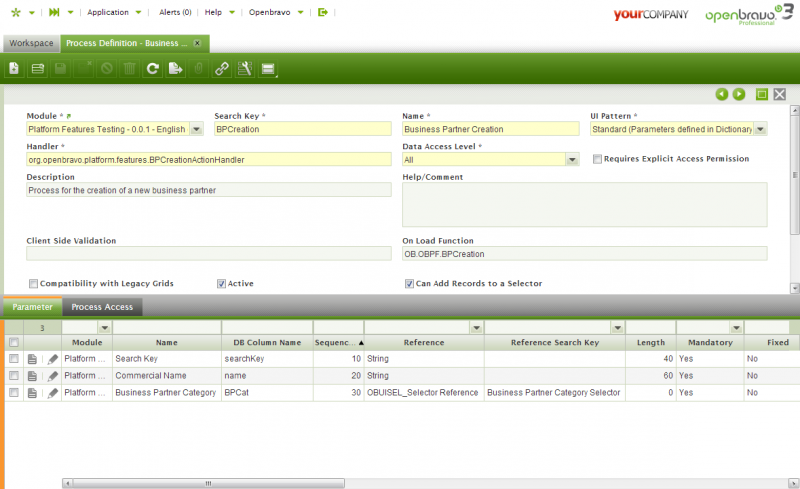Expand the UI Pattern dropdown

tap(761, 129)
